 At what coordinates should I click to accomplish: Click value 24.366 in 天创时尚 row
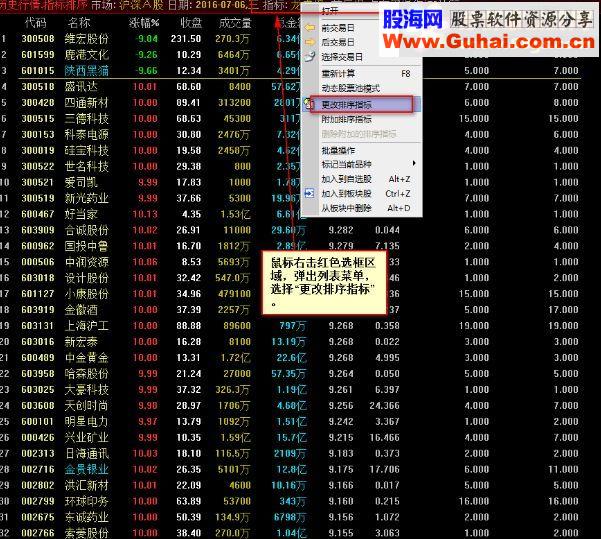coord(384,406)
